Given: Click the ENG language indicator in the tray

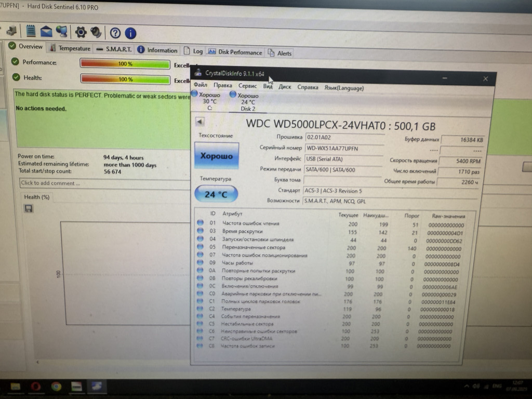Looking at the screenshot, I should click(497, 386).
